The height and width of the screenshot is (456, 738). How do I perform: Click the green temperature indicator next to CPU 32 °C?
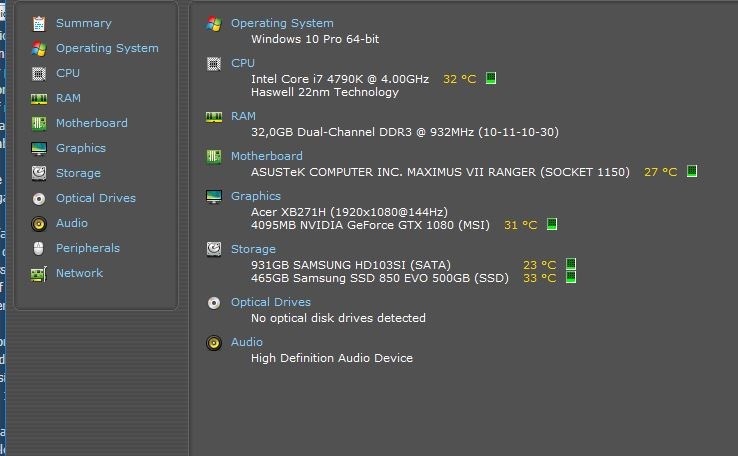[x=491, y=78]
